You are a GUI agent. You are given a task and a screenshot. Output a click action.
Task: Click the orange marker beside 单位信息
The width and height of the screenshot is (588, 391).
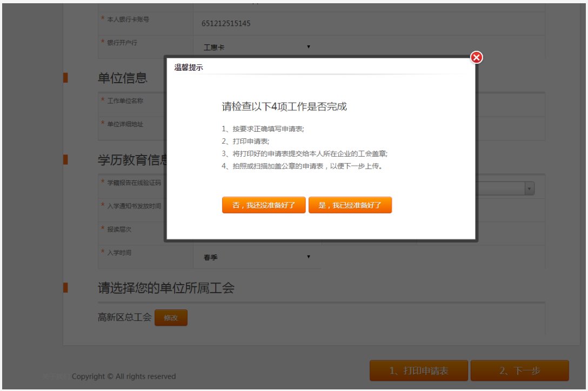tap(65, 78)
